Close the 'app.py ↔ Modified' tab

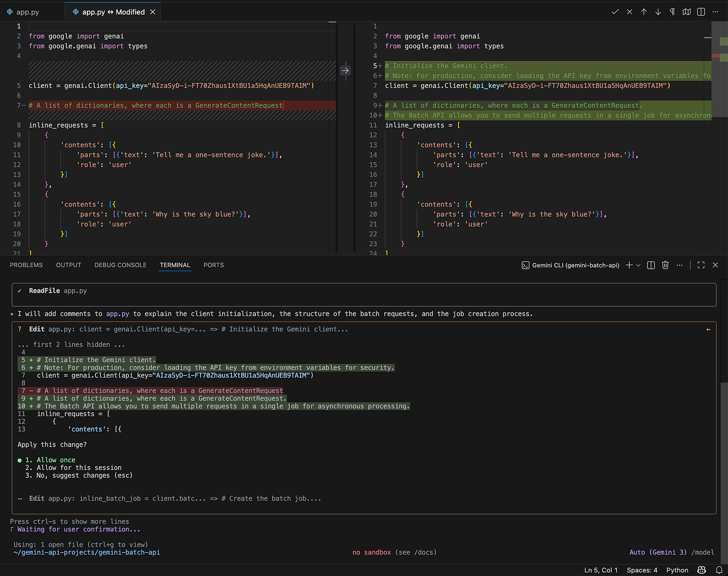click(x=153, y=12)
